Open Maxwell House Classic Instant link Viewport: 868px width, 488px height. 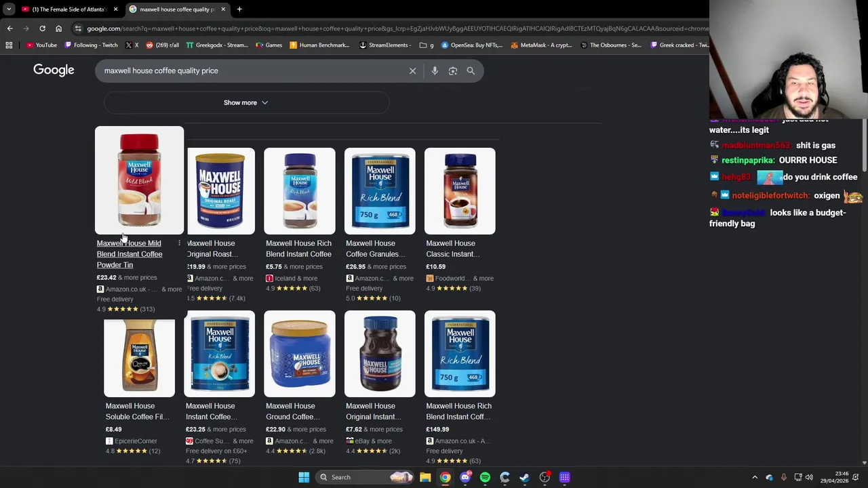pyautogui.click(x=453, y=249)
